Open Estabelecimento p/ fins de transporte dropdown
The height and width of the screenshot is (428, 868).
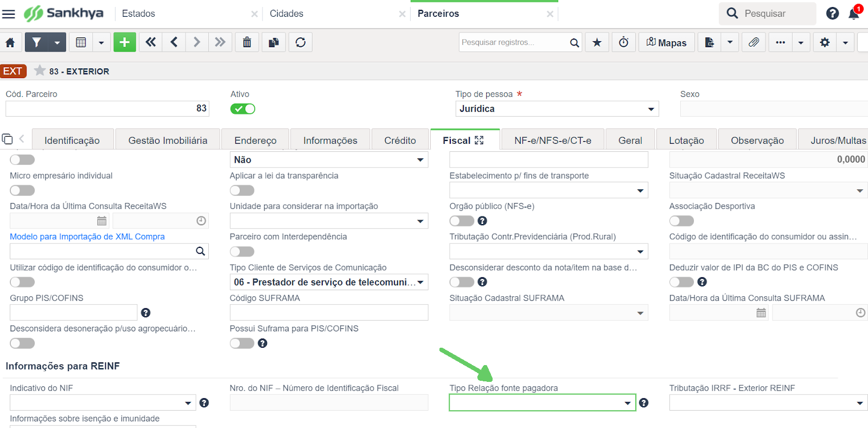click(x=548, y=190)
